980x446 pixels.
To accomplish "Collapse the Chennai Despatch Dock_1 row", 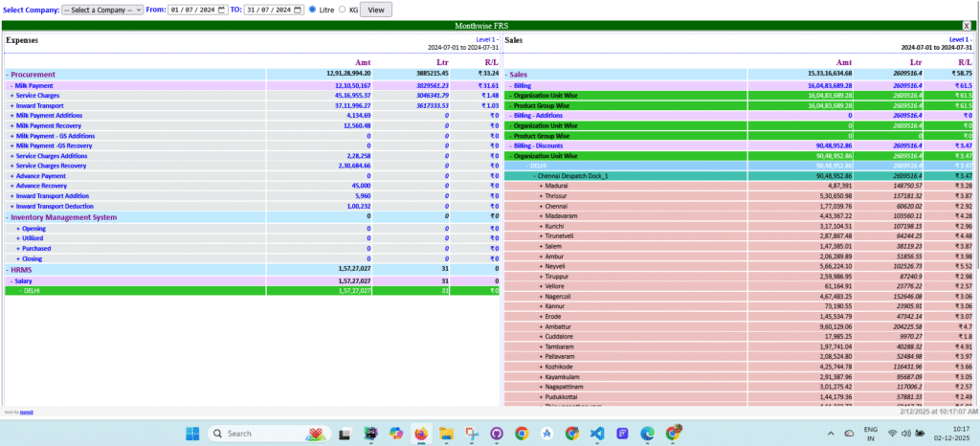I will point(572,176).
